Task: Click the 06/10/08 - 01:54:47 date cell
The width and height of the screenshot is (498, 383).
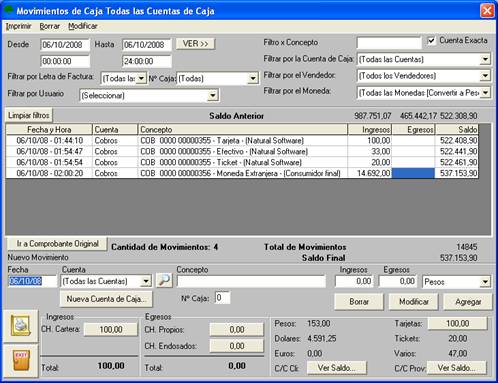Action: [x=49, y=151]
